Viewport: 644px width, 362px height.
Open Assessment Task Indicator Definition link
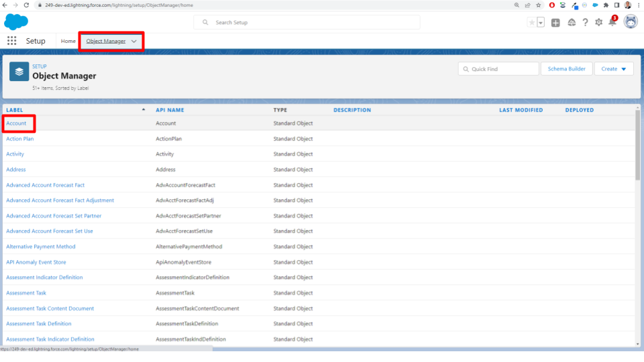(x=50, y=339)
